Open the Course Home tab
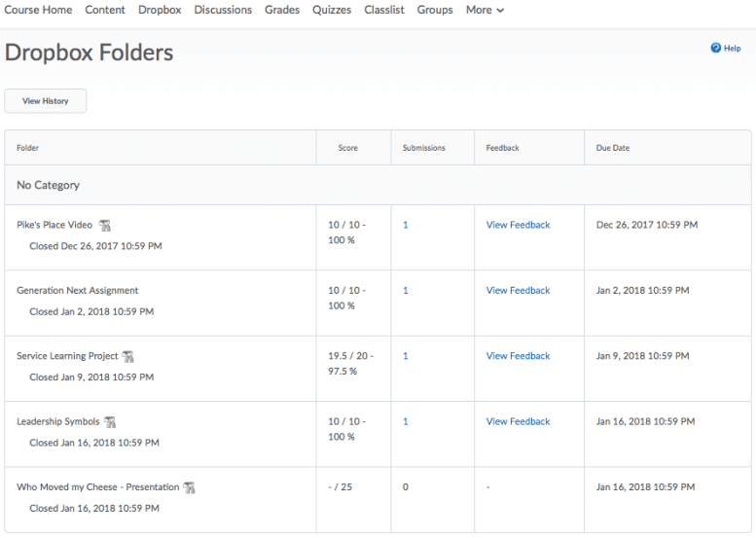 [38, 10]
